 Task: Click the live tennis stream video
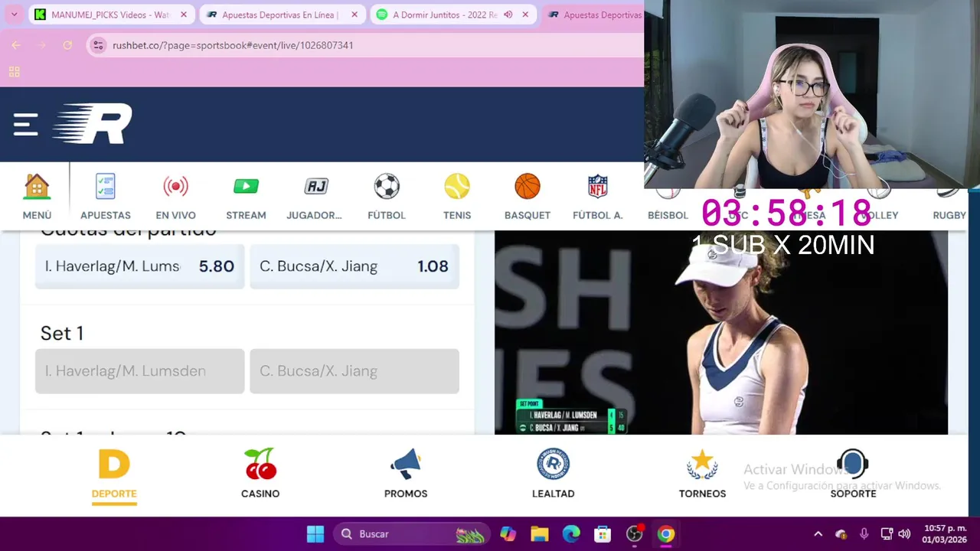tap(720, 332)
